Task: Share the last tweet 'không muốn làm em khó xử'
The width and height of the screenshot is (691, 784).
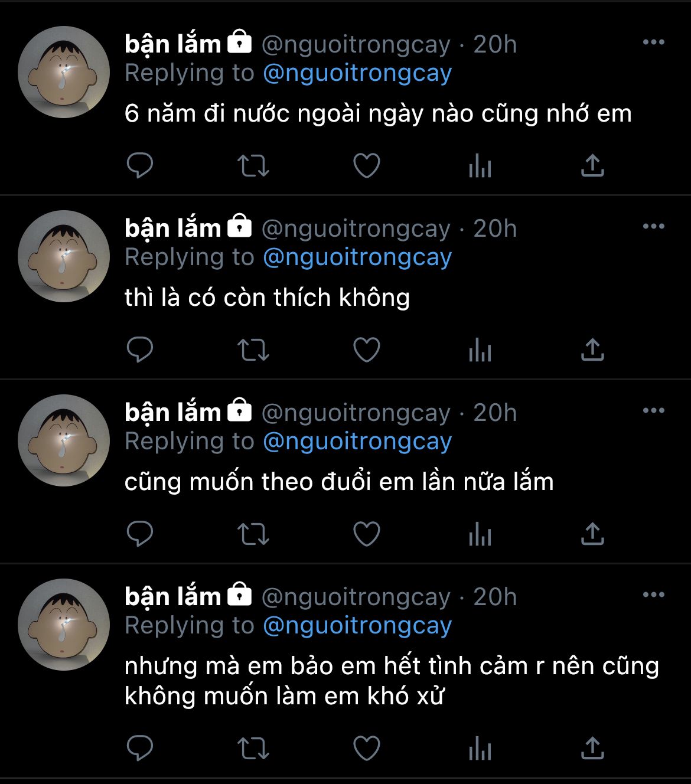Action: point(592,748)
